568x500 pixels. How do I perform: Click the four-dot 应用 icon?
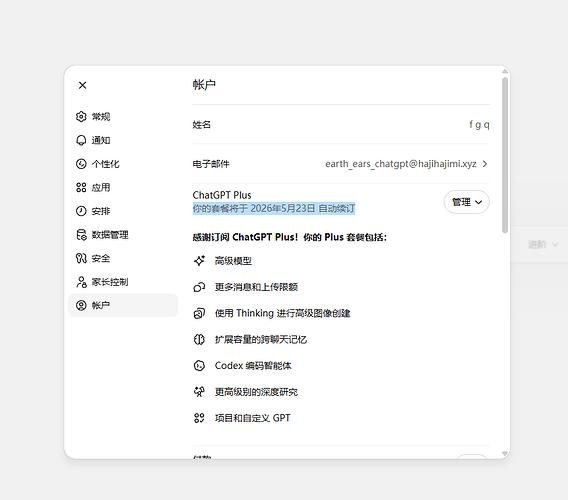(x=81, y=187)
